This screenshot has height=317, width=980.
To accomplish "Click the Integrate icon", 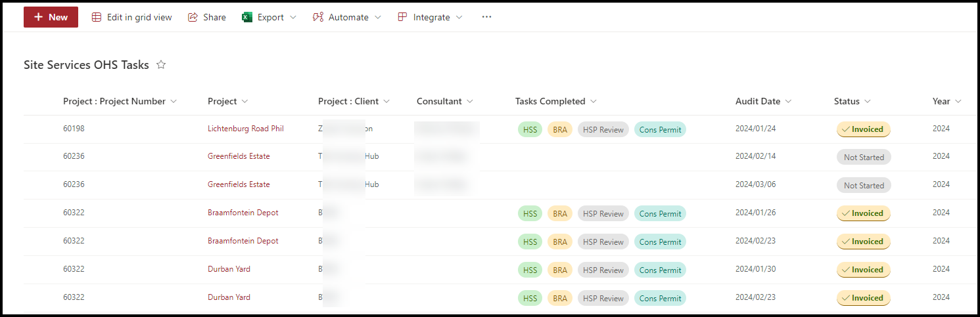I will pos(402,17).
